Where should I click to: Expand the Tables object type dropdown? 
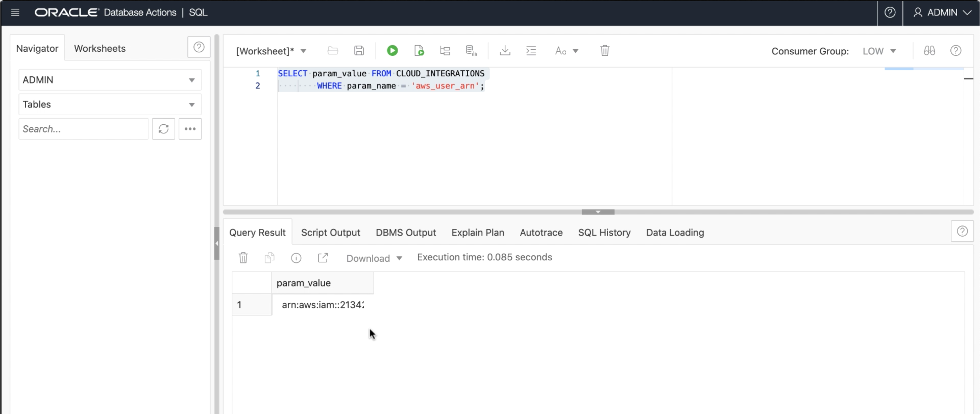[x=110, y=105]
